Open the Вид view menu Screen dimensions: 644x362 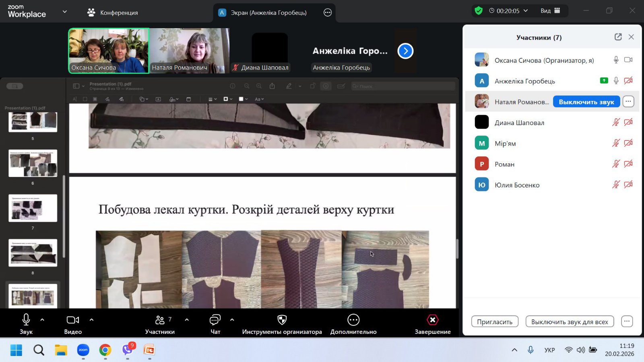[x=550, y=11]
